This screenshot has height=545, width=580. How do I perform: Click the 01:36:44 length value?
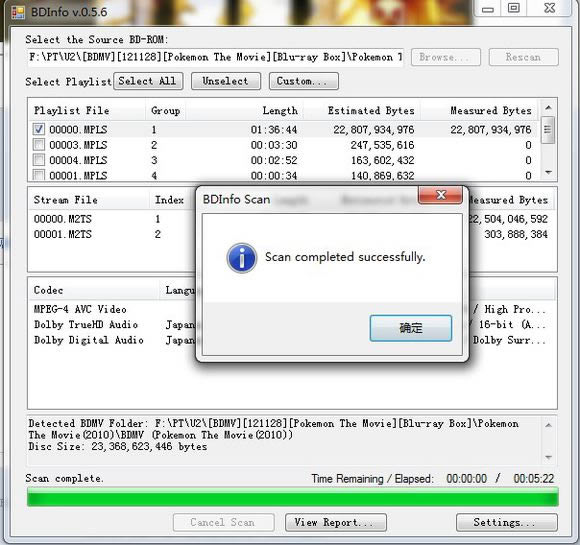click(x=274, y=130)
